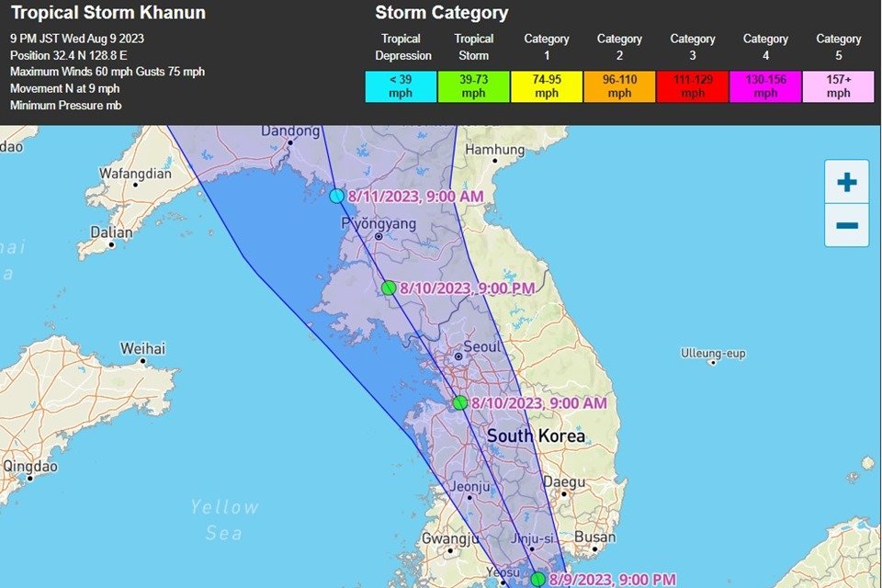Click the Ulleung-eup island label
This screenshot has width=882, height=588.
(713, 353)
